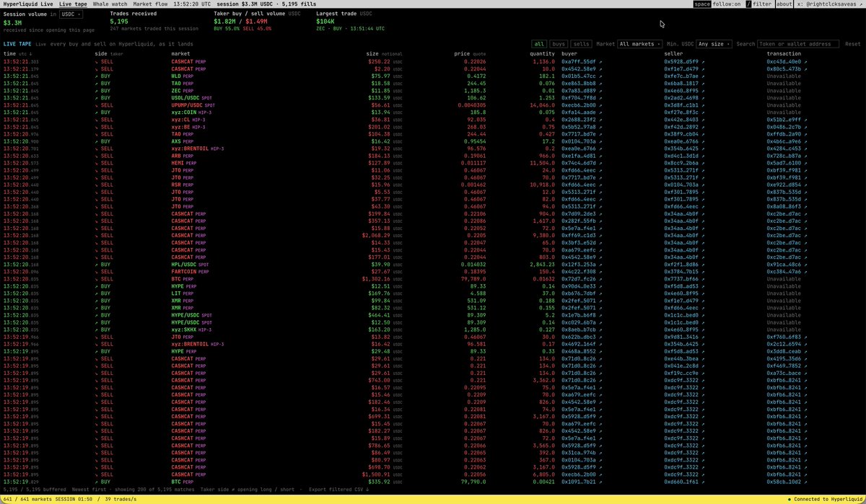Image resolution: width=866 pixels, height=504 pixels.
Task: Open transaction 0x4b6c…a9e6 external link icon
Action: (x=805, y=142)
